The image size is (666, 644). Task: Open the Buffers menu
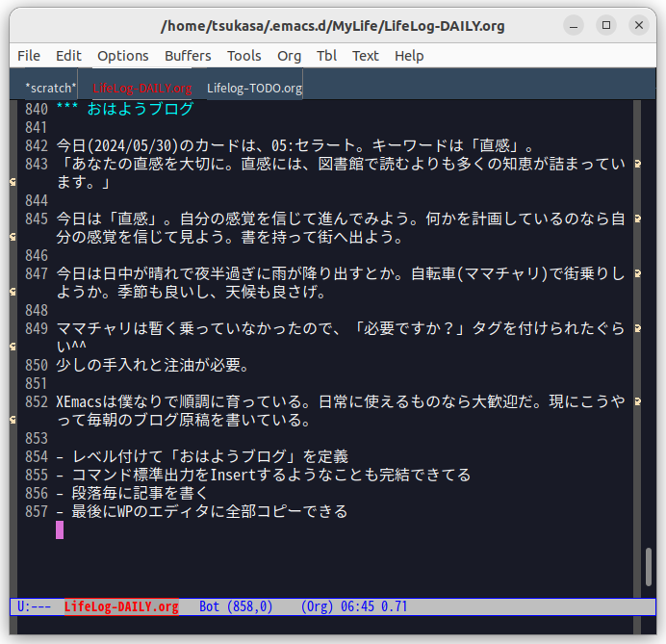coord(188,56)
